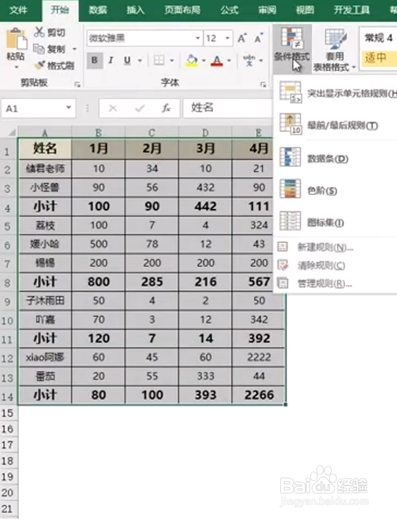Click formula bar containing 姓名

point(228,108)
